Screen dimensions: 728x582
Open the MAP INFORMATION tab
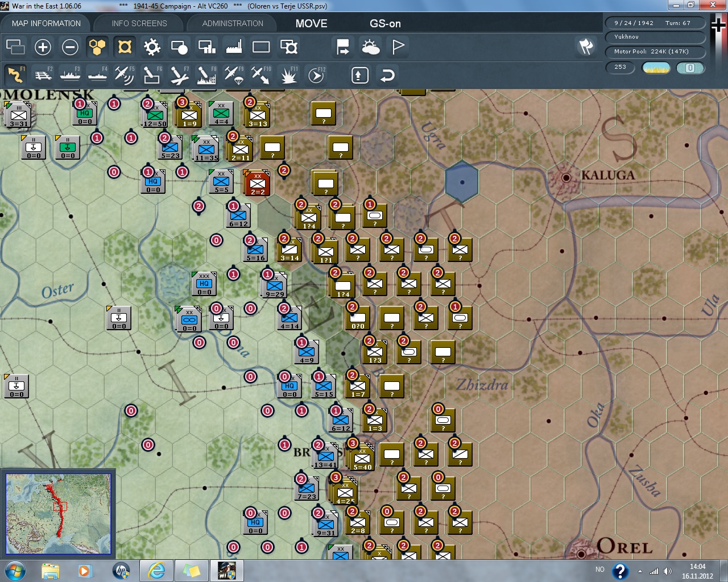point(46,23)
